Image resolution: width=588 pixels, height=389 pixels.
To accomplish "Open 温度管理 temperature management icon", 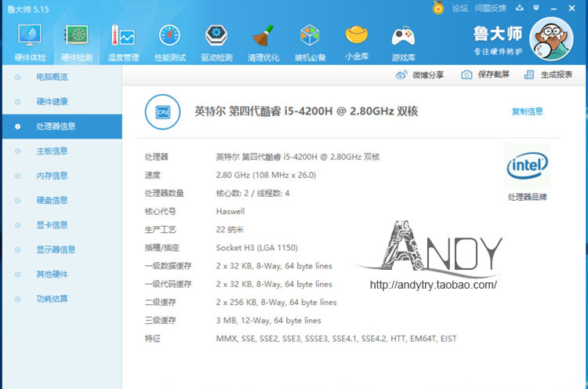I will pos(123,35).
